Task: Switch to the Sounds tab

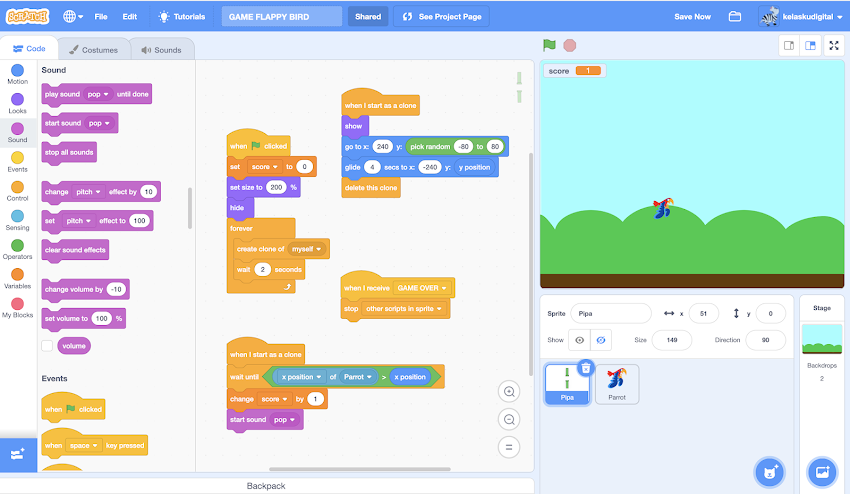Action: pos(162,49)
